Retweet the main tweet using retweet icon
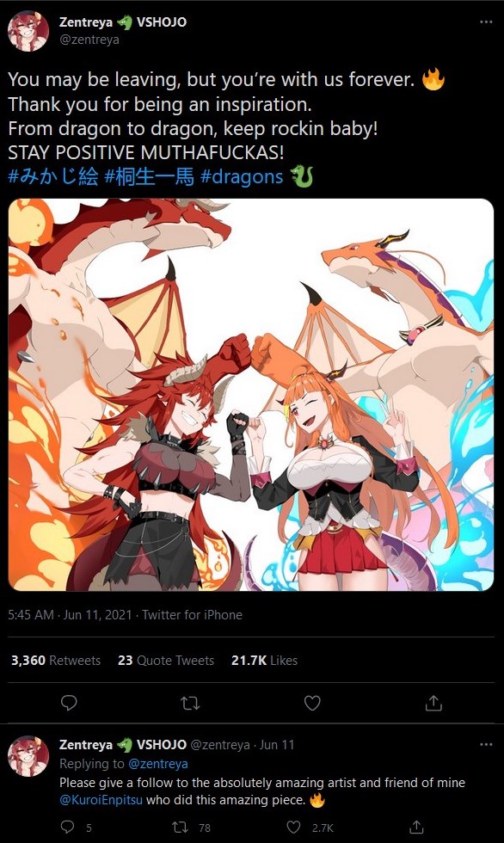504x843 pixels. (190, 703)
